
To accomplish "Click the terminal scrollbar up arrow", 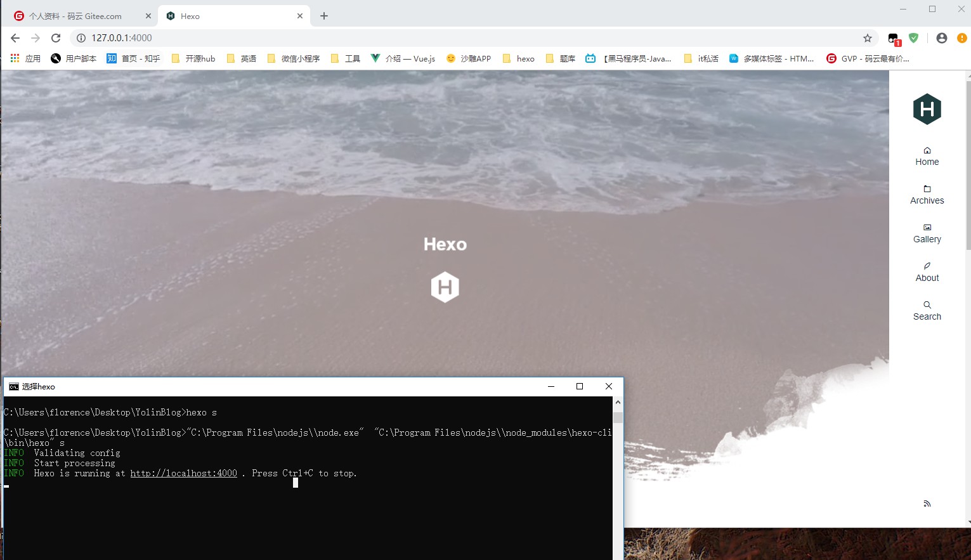I will [618, 402].
